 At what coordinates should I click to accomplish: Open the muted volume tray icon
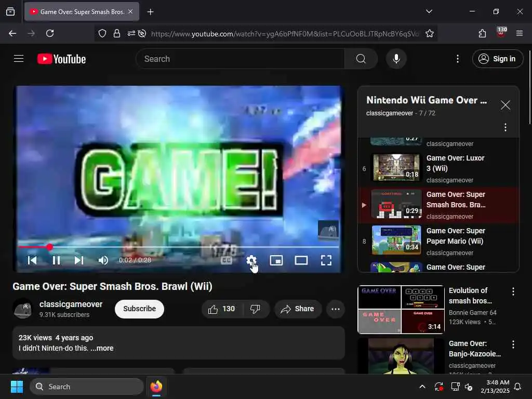click(x=469, y=387)
